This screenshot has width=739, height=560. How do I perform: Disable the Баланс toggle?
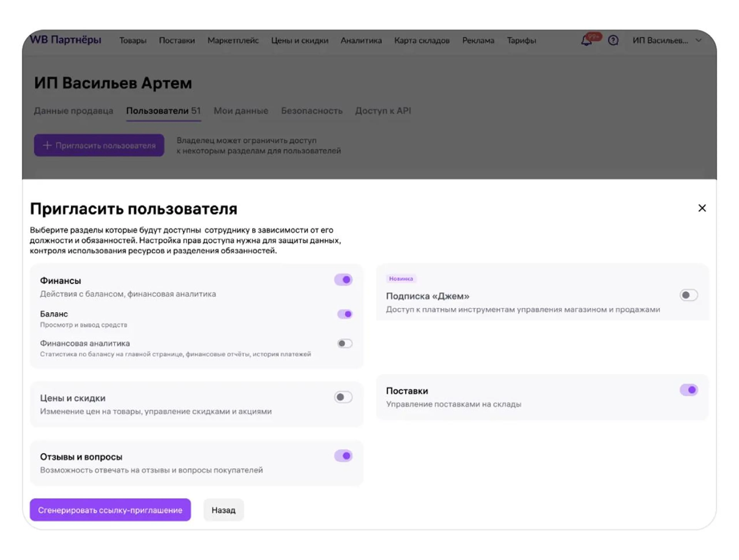(x=345, y=314)
